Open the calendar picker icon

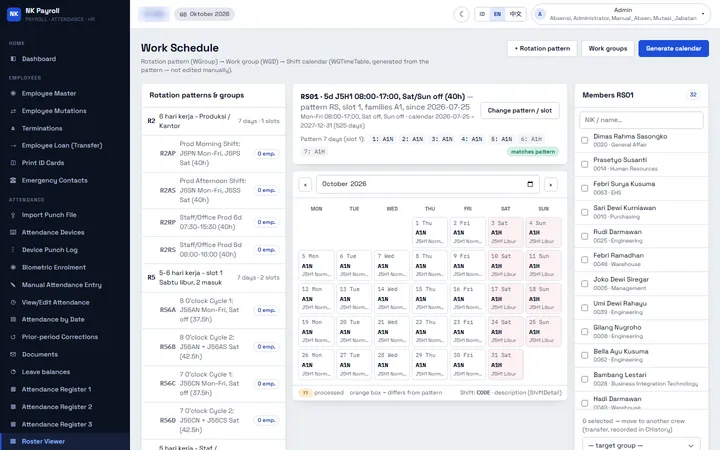(530, 184)
